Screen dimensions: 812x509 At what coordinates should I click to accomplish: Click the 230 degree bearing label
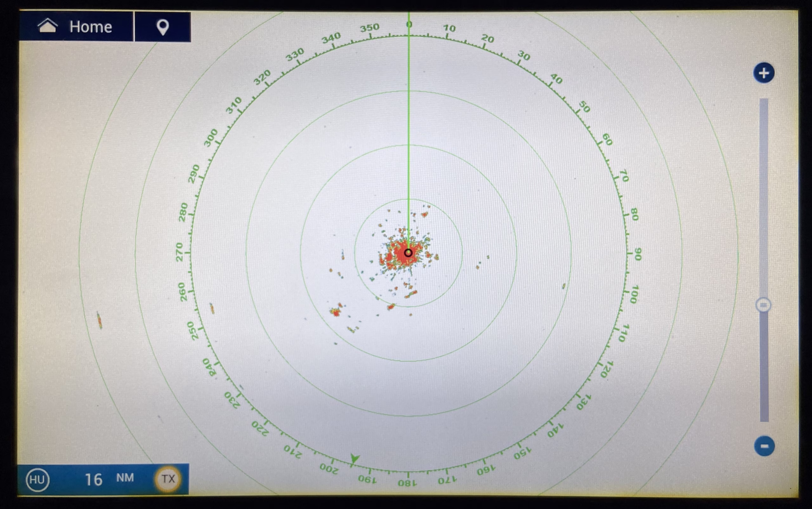coord(232,400)
